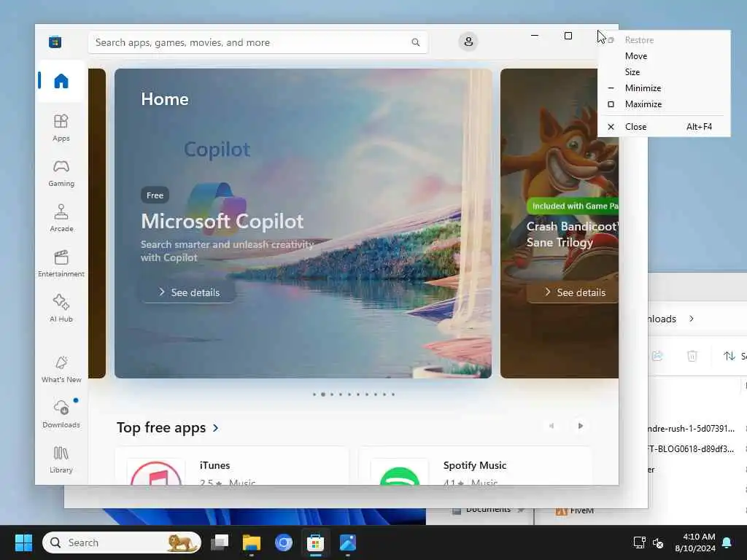Click the sort icon in File Explorer toolbar

click(x=729, y=356)
